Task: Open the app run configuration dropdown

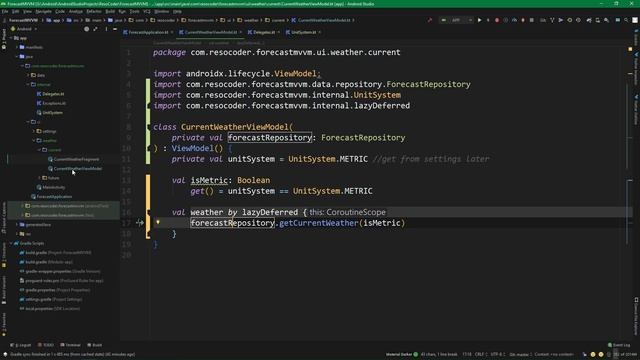Action: point(456,20)
